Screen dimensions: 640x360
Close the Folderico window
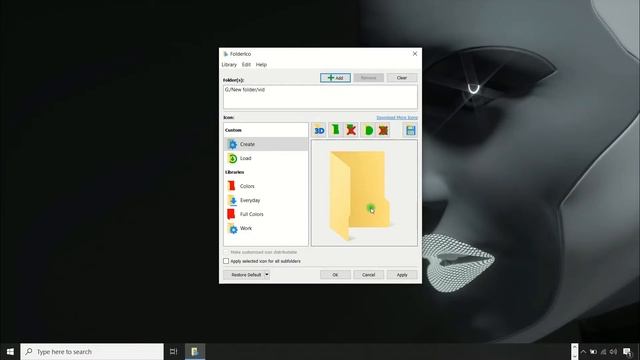click(x=415, y=54)
